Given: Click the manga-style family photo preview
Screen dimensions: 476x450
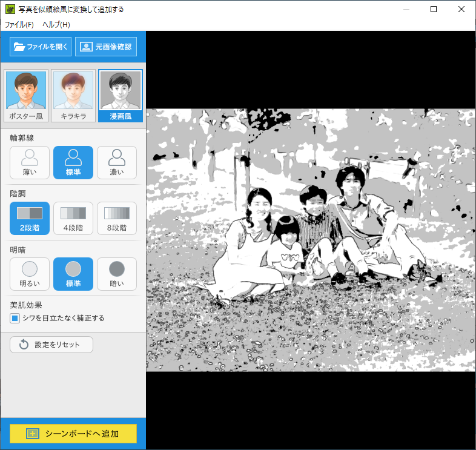Looking at the screenshot, I should pyautogui.click(x=311, y=240).
